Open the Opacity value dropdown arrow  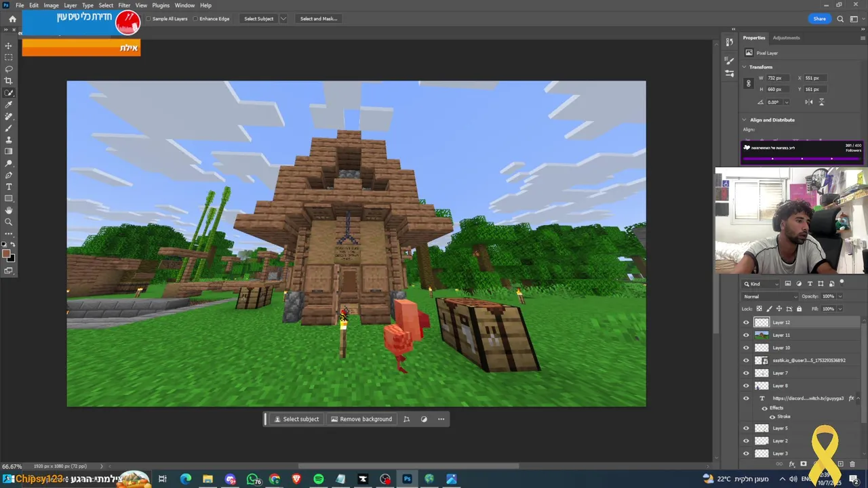click(x=840, y=296)
